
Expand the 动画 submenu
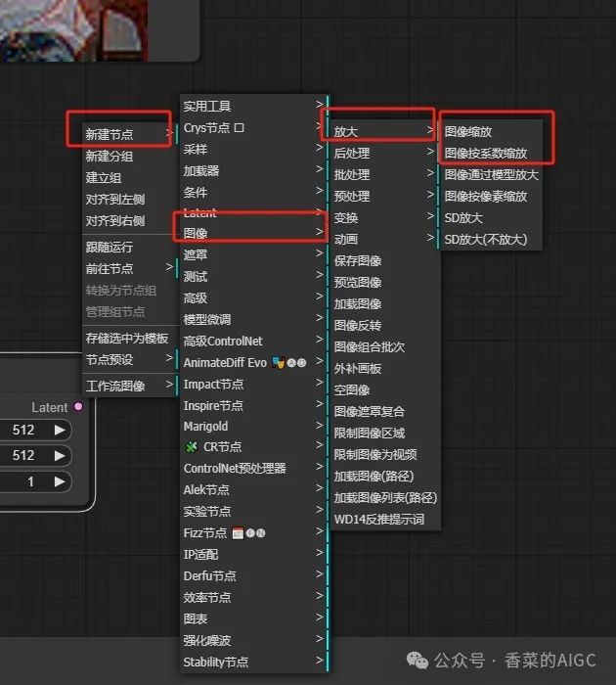(383, 239)
